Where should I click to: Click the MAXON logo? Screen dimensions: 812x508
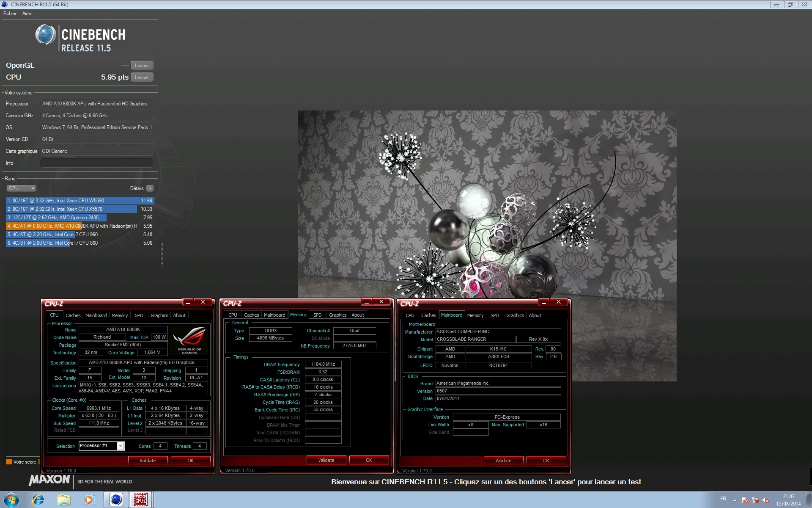(49, 480)
